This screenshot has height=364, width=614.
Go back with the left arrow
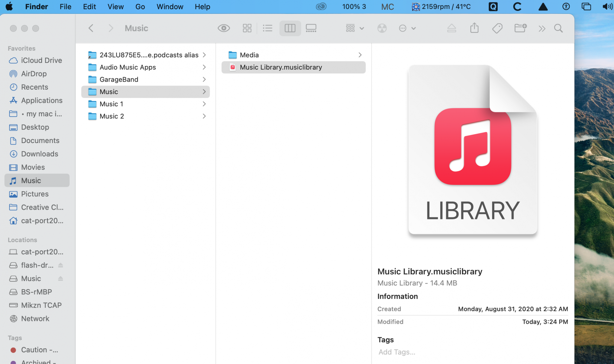tap(91, 28)
